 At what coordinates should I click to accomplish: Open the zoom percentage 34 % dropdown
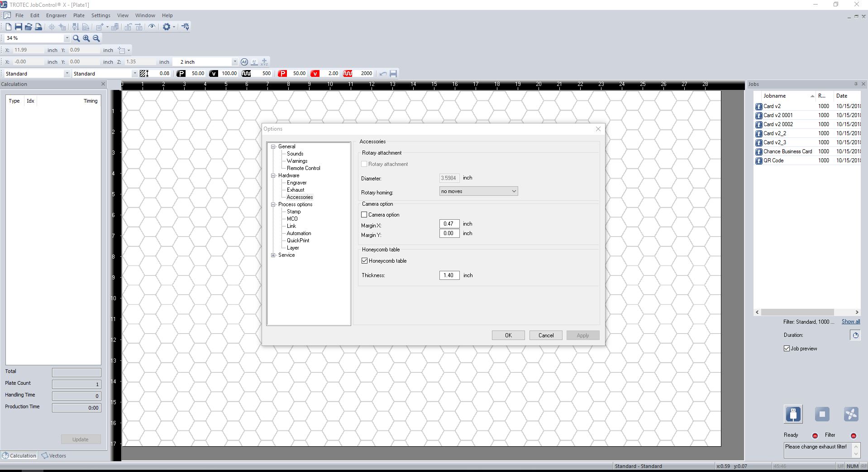click(67, 38)
